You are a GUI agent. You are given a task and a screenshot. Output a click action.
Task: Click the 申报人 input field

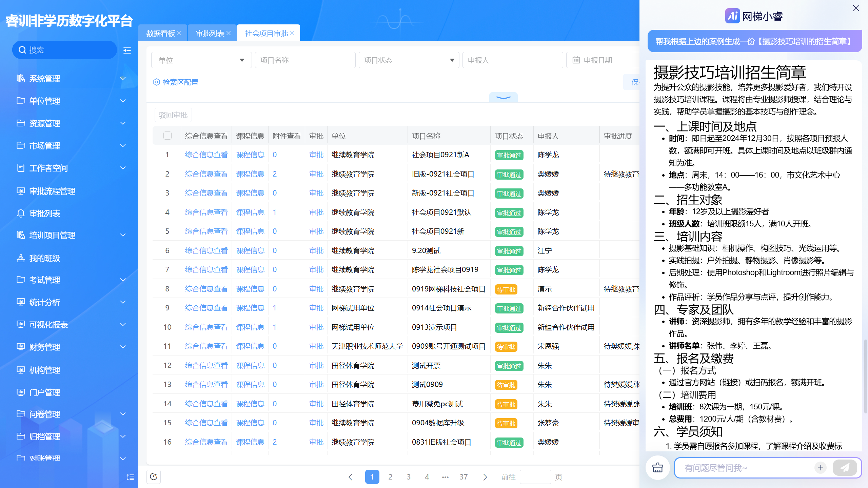point(513,60)
